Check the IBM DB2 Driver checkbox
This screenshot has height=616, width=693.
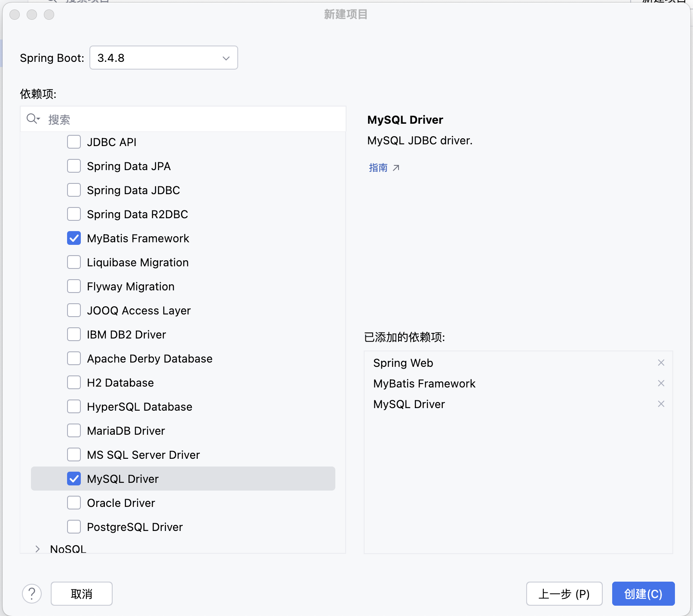click(x=74, y=334)
